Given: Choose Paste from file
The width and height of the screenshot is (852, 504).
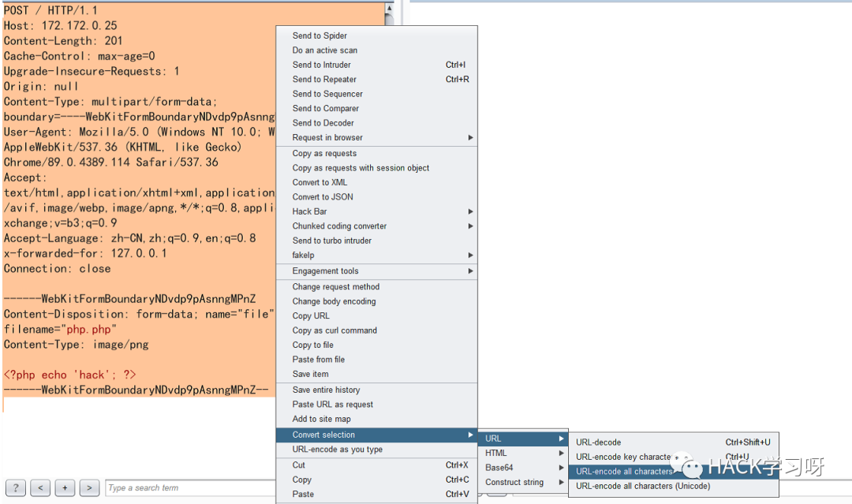Looking at the screenshot, I should pyautogui.click(x=376, y=360).
